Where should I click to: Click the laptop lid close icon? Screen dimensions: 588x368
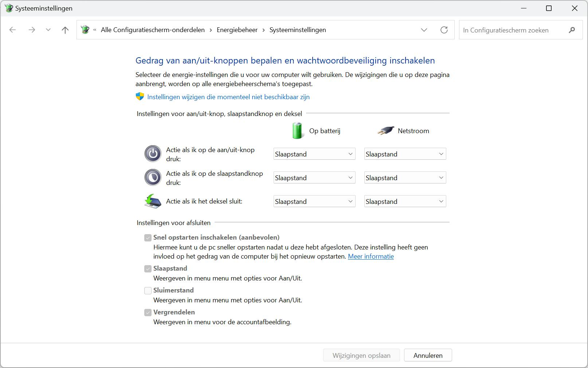pos(153,201)
